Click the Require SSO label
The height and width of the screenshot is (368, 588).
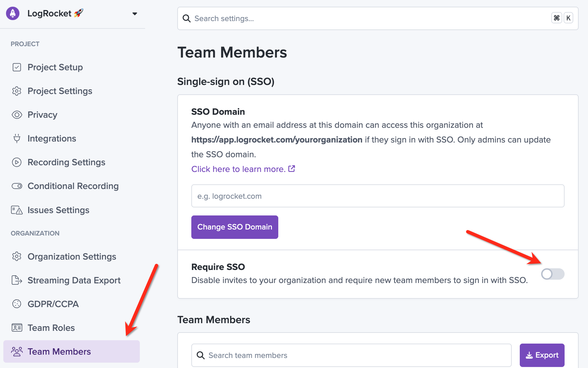[218, 267]
